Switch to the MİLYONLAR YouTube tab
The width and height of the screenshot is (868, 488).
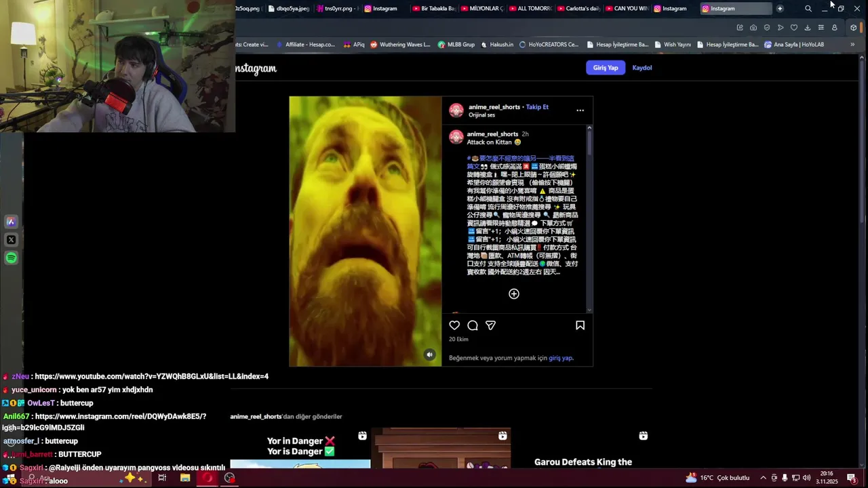481,8
